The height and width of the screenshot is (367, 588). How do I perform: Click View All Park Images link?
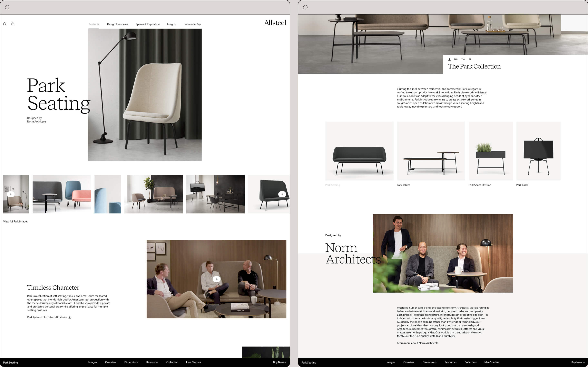click(15, 222)
